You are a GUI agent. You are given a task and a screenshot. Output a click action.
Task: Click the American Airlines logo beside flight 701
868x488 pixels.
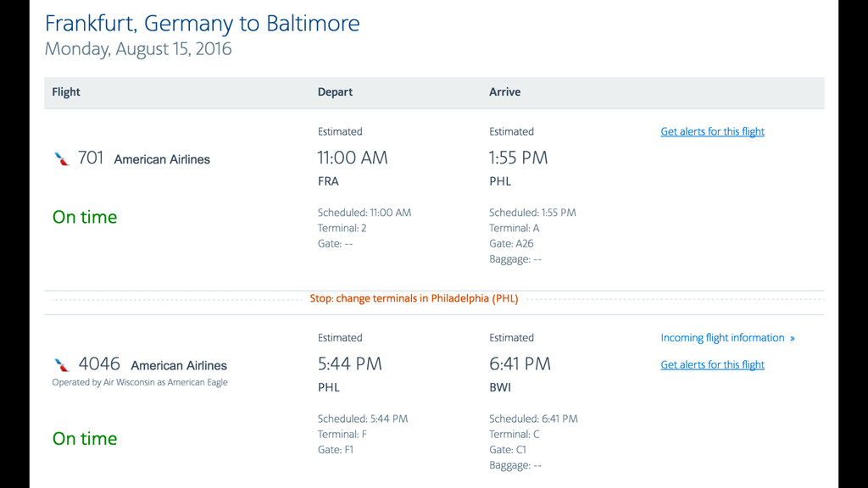tap(61, 159)
